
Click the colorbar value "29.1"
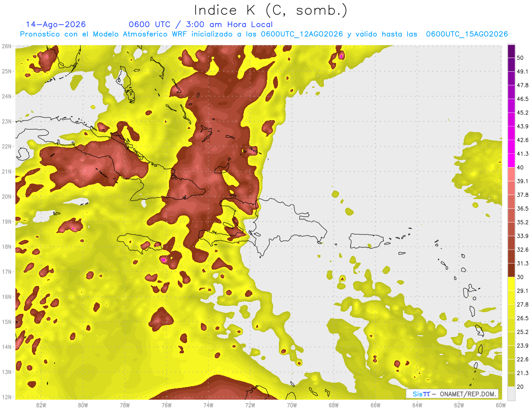(523, 291)
